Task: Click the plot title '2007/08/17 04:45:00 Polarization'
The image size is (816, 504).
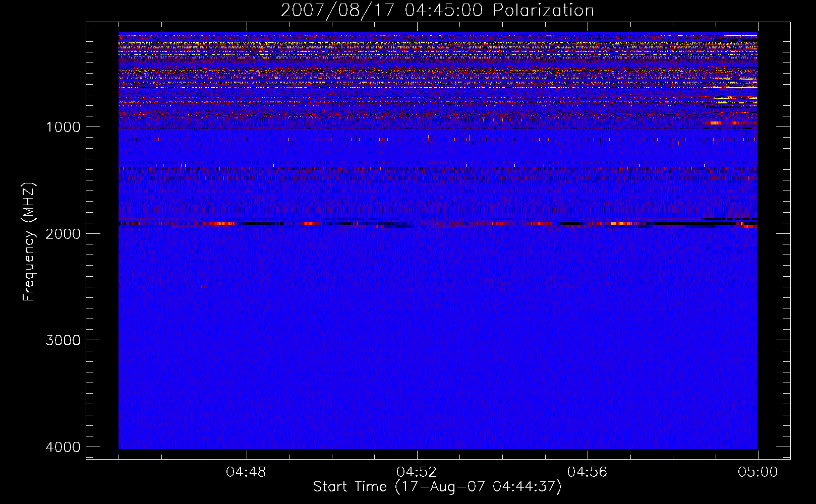Action: coord(437,11)
